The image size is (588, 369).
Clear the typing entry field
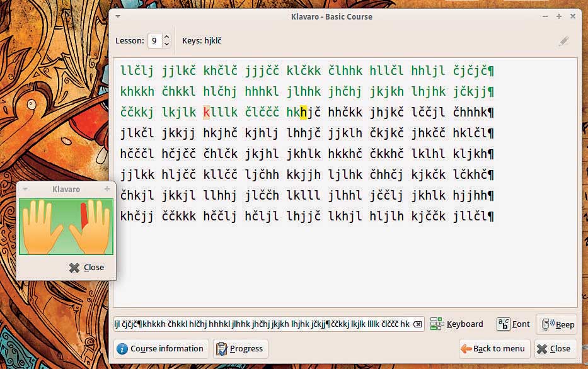pos(417,324)
